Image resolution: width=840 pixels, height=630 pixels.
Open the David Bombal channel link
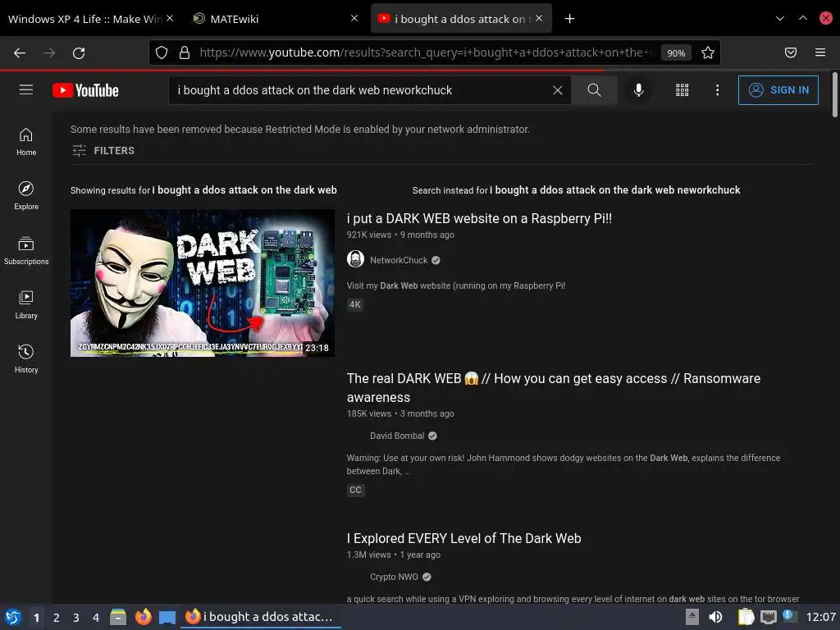(x=397, y=436)
